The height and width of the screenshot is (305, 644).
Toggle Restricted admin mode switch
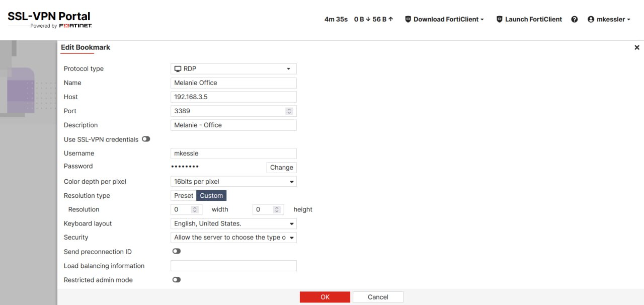click(177, 279)
